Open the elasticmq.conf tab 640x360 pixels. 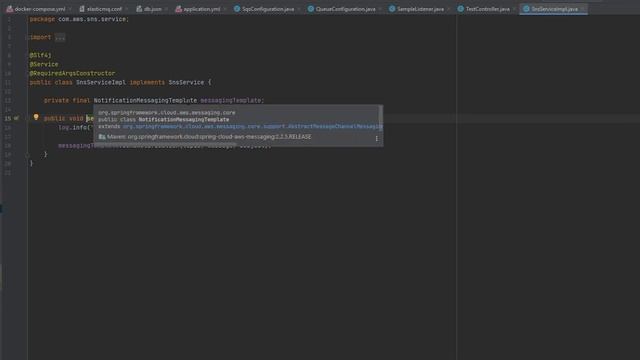click(104, 9)
